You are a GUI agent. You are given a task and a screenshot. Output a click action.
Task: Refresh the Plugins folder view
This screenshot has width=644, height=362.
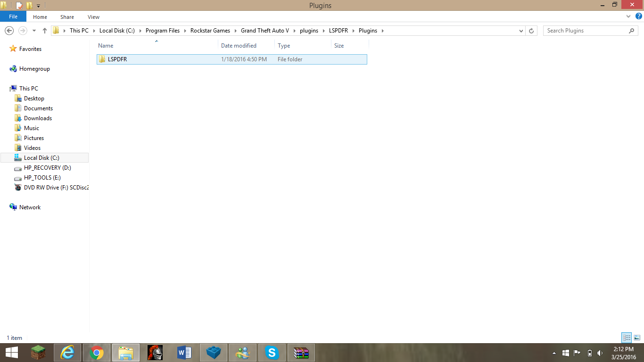pos(531,31)
